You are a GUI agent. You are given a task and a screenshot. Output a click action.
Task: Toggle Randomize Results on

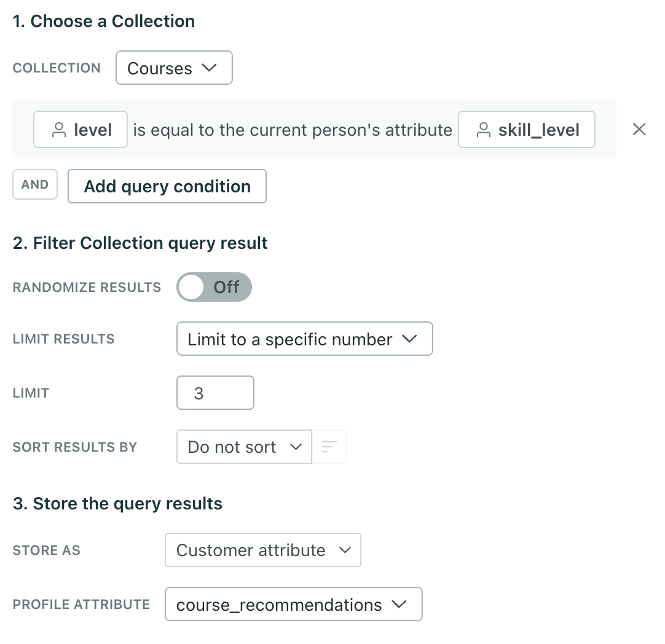pyautogui.click(x=214, y=286)
